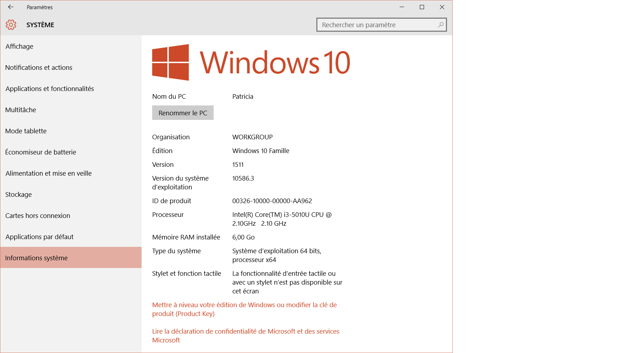Image resolution: width=644 pixels, height=353 pixels.
Task: Go to Multitâche settings
Action: pos(71,110)
